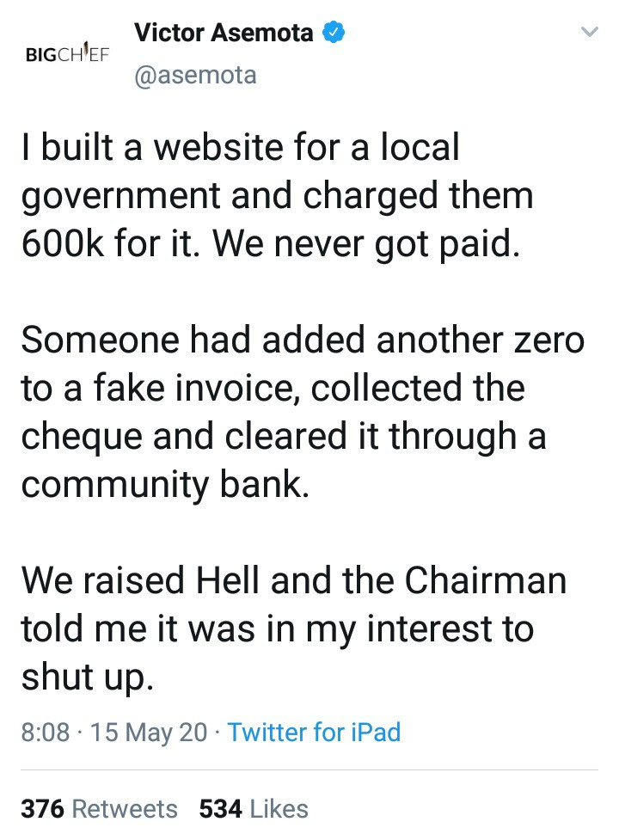Select the paragraph starting 'I built a website'
619x840 pixels.
click(278, 195)
